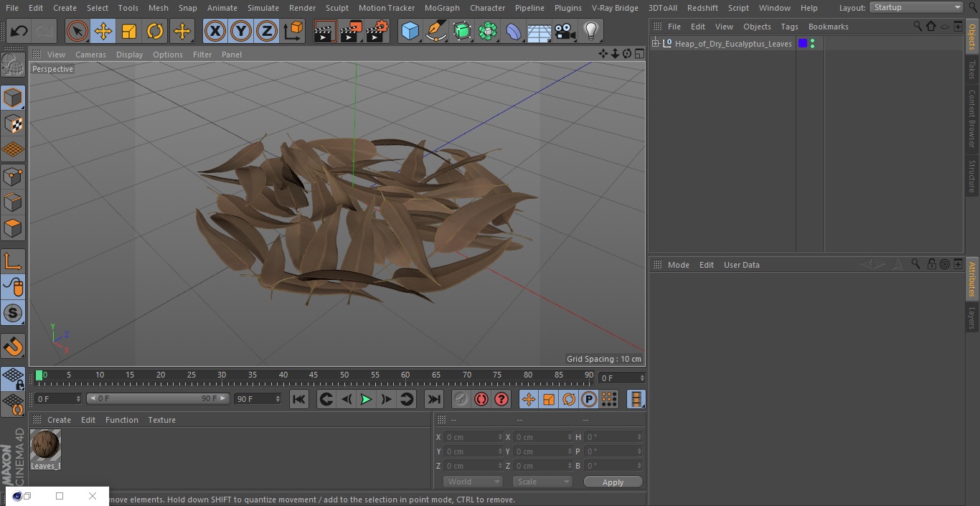Select the Move tool in top toolbar
980x506 pixels.
tap(103, 32)
